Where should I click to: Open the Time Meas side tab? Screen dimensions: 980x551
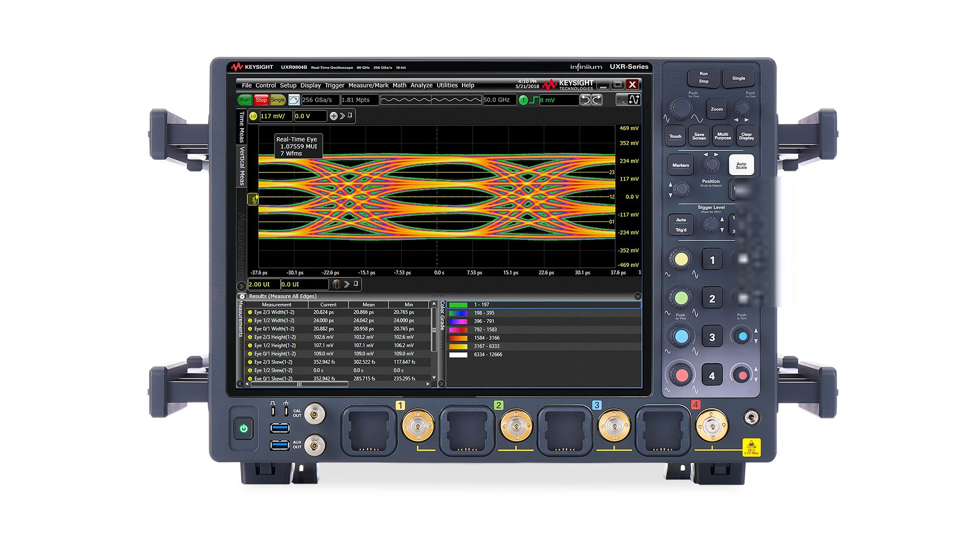coord(242,128)
